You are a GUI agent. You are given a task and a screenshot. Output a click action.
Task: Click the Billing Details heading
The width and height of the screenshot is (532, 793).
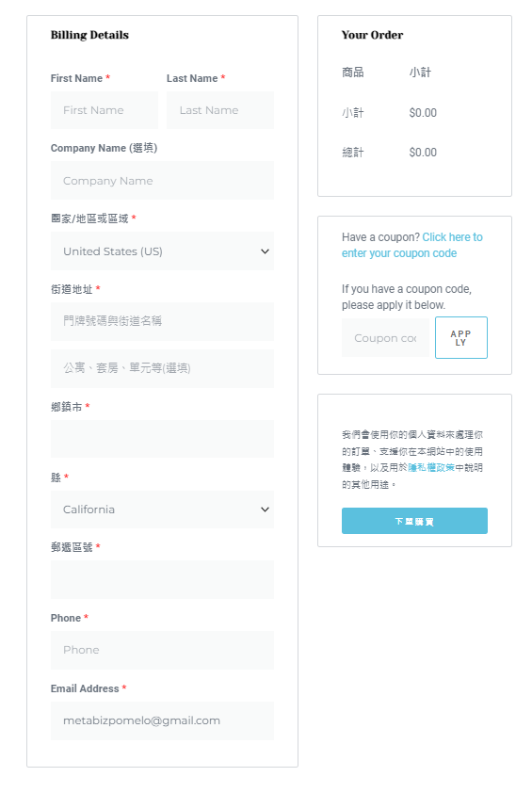[x=89, y=35]
